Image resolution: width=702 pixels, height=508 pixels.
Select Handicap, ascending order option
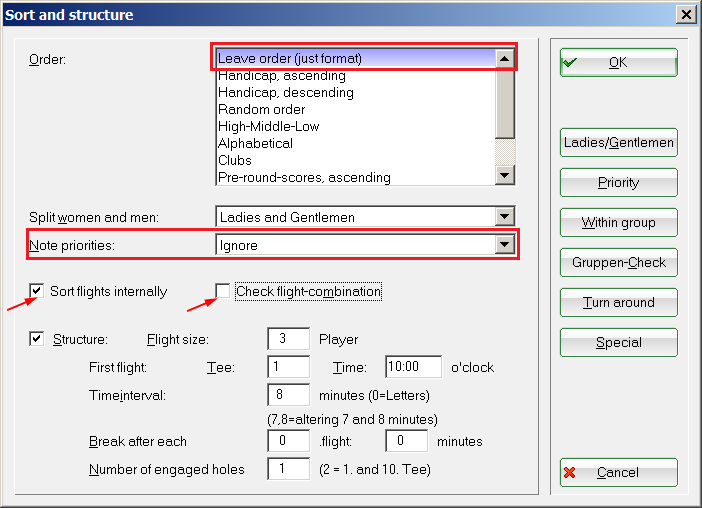(356, 75)
